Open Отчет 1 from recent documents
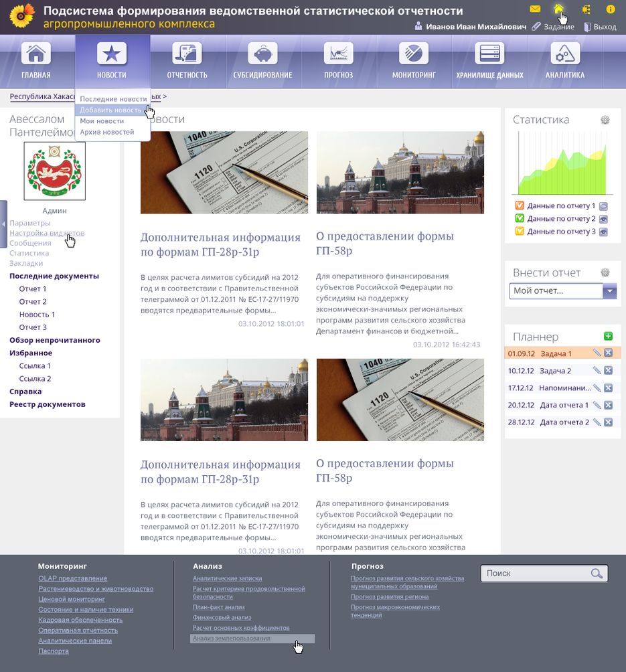The width and height of the screenshot is (626, 672). pyautogui.click(x=33, y=289)
